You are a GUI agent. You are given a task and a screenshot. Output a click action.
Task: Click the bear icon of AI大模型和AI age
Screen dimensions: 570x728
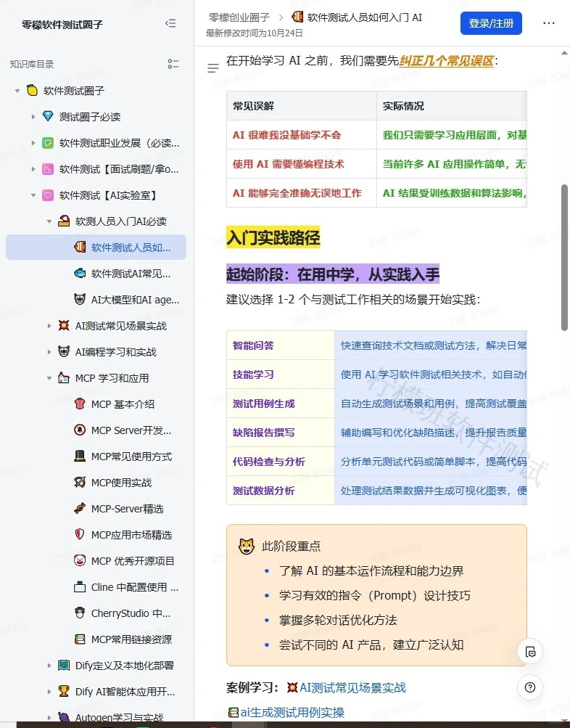tap(80, 299)
